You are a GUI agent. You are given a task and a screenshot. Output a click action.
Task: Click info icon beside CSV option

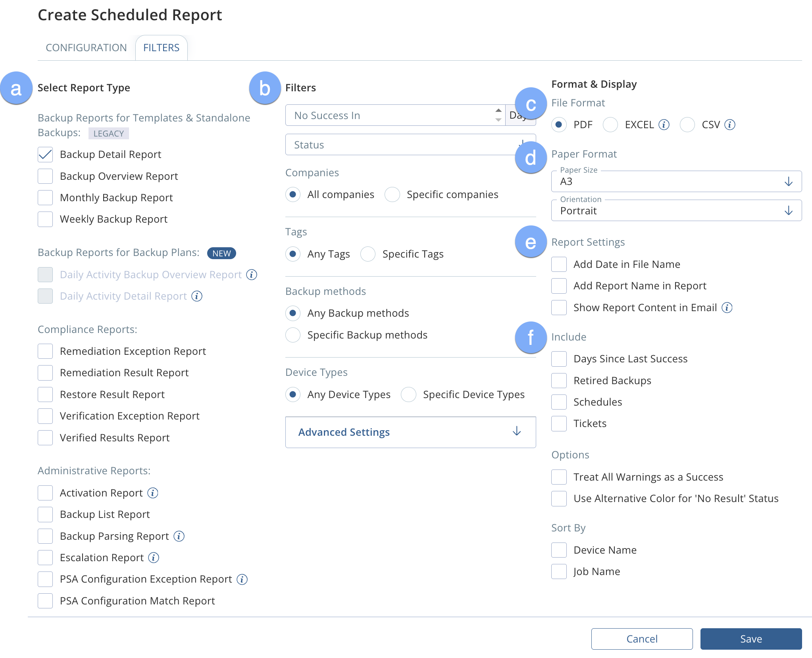pos(730,125)
